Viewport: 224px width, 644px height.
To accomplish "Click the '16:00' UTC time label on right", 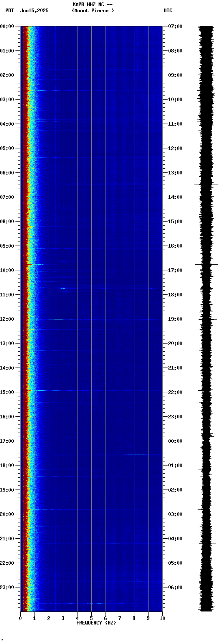I will tap(175, 246).
